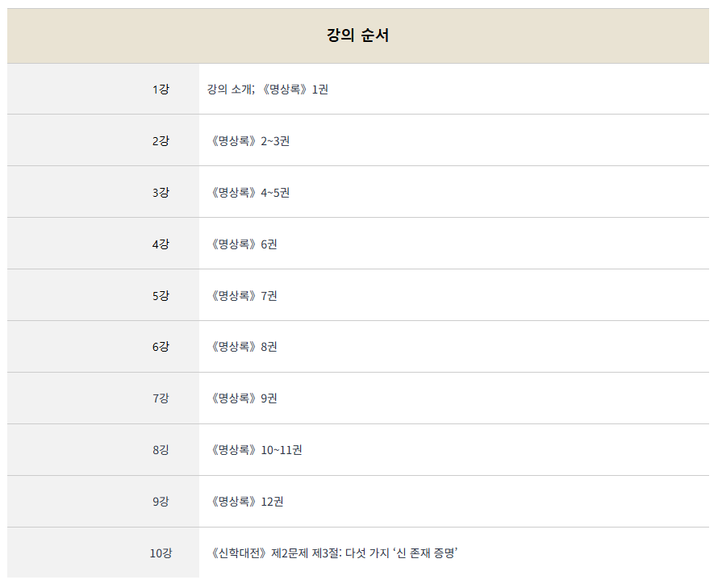Click the 《명상록》 12권 entry
718x588 pixels.
coord(245,502)
